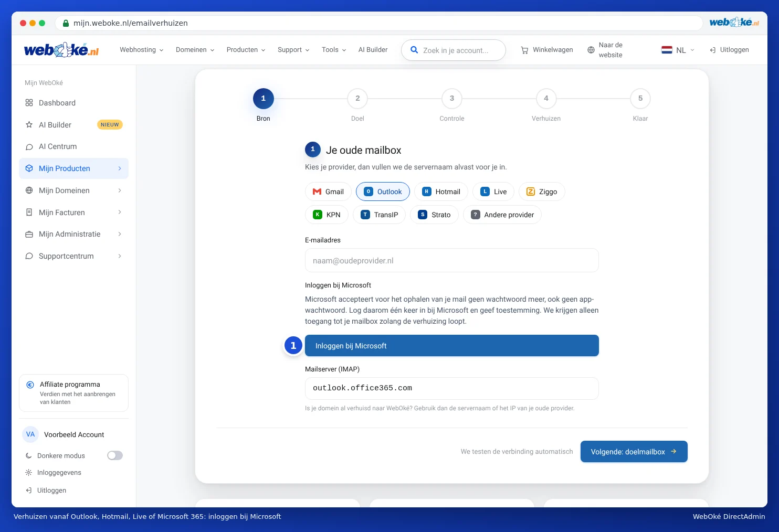The width and height of the screenshot is (779, 532).
Task: Click the Affiliate programma euro icon
Action: pyautogui.click(x=30, y=385)
